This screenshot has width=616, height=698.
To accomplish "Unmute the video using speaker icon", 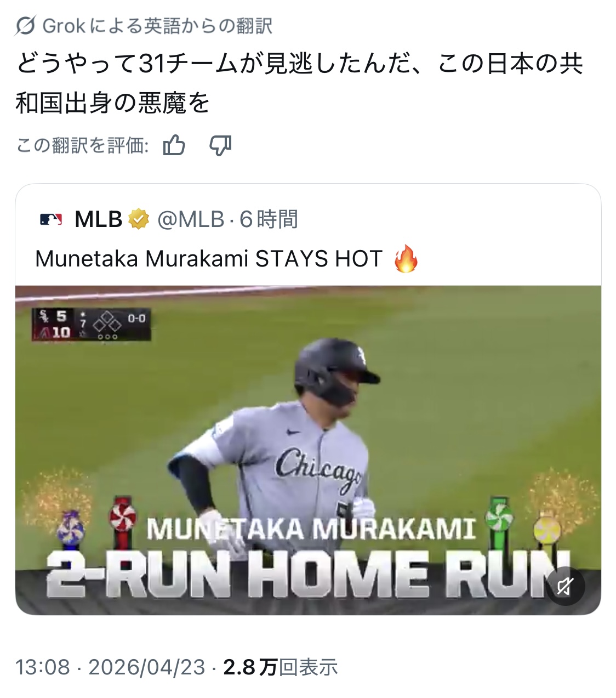I will [566, 586].
